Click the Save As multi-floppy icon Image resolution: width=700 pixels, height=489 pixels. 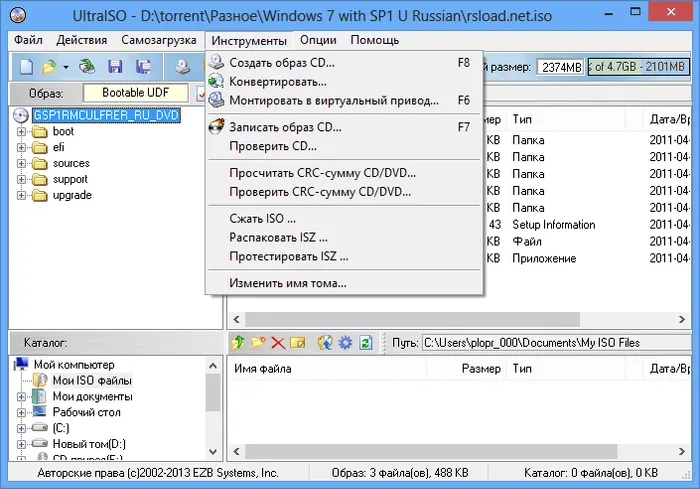143,67
